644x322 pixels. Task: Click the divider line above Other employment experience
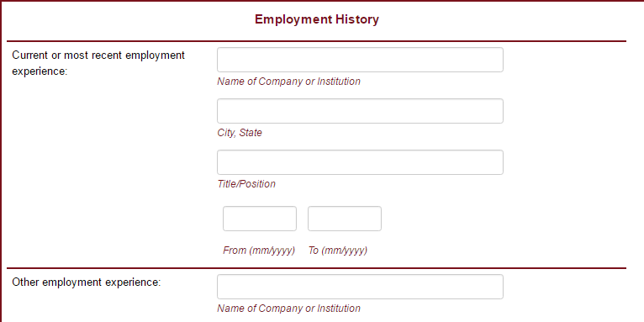(x=317, y=268)
